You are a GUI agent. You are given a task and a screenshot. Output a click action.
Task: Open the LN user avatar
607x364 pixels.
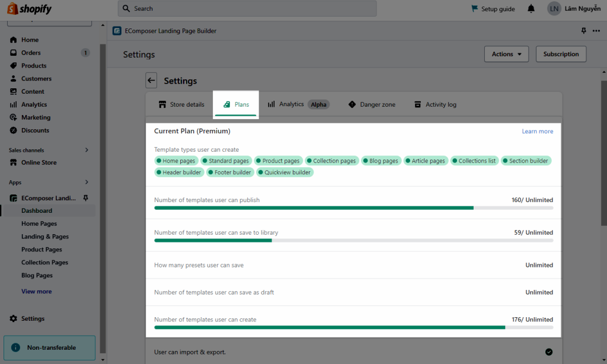coord(554,8)
